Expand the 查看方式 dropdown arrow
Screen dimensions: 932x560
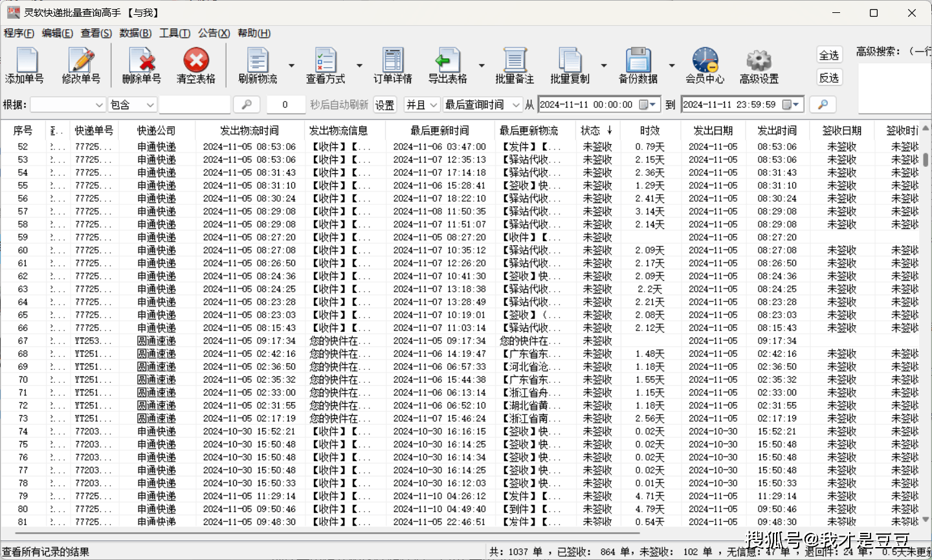(359, 65)
